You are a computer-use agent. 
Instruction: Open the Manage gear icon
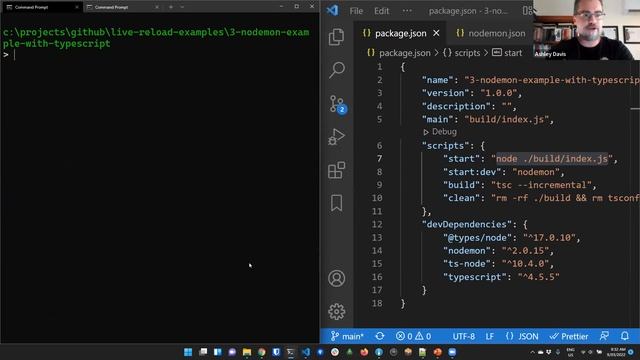[336, 311]
